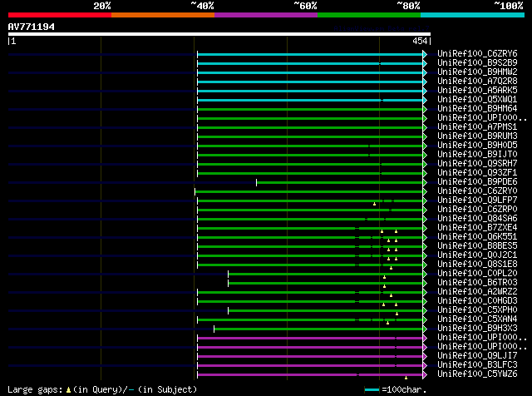Image resolution: width=532 pixels, height=396 pixels.
Task: Open hit UniRef100_Q5XWQ1
Action: coord(477,100)
